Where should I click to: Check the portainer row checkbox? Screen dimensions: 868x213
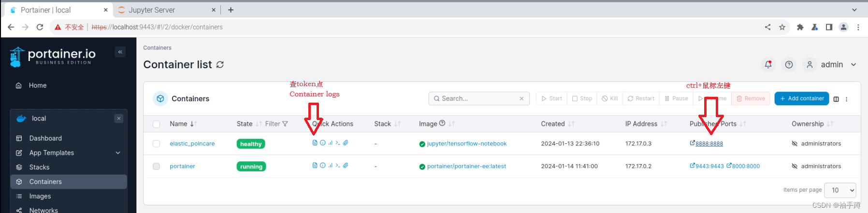(156, 167)
